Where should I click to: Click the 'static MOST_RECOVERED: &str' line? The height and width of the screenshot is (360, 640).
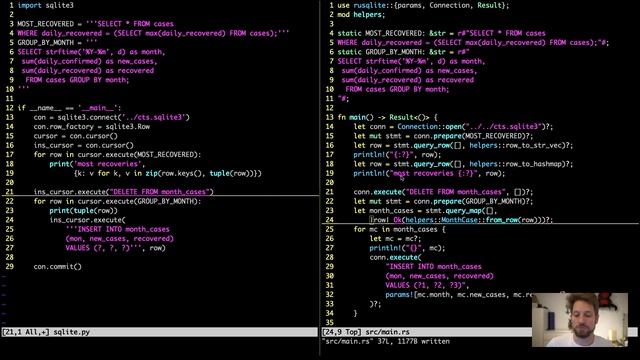(x=441, y=33)
